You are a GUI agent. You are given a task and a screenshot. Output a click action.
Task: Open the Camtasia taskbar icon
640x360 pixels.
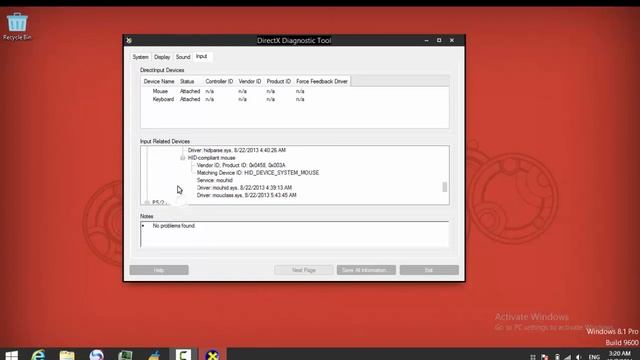point(183,355)
